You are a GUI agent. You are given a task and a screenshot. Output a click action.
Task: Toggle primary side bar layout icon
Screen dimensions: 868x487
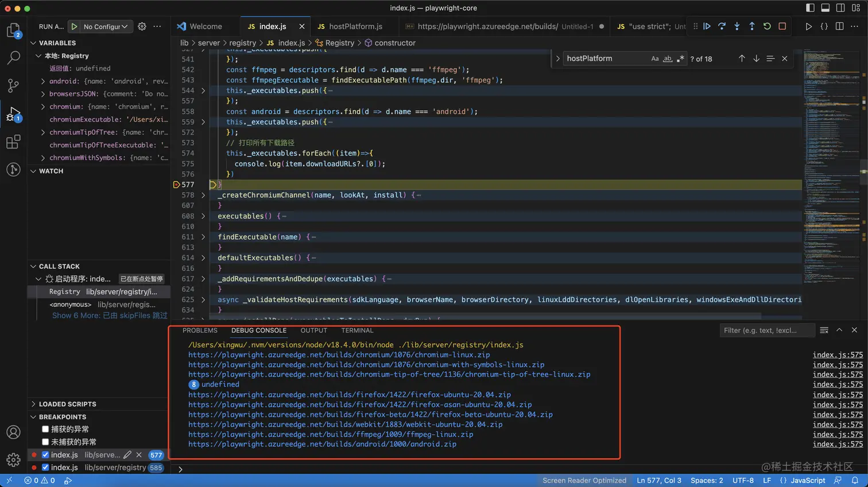tap(810, 8)
